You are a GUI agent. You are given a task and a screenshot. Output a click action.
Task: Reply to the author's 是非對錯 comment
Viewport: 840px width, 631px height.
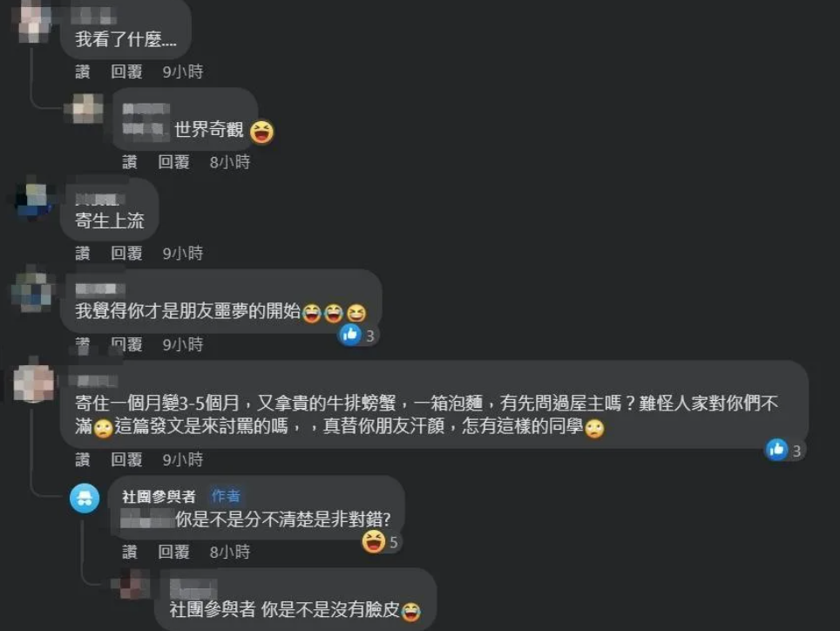click(173, 551)
